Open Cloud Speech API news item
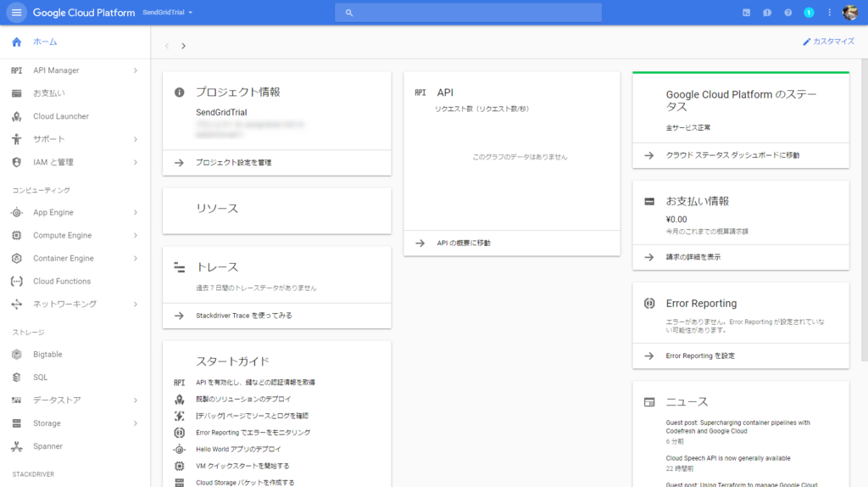The image size is (868, 487). 728,458
